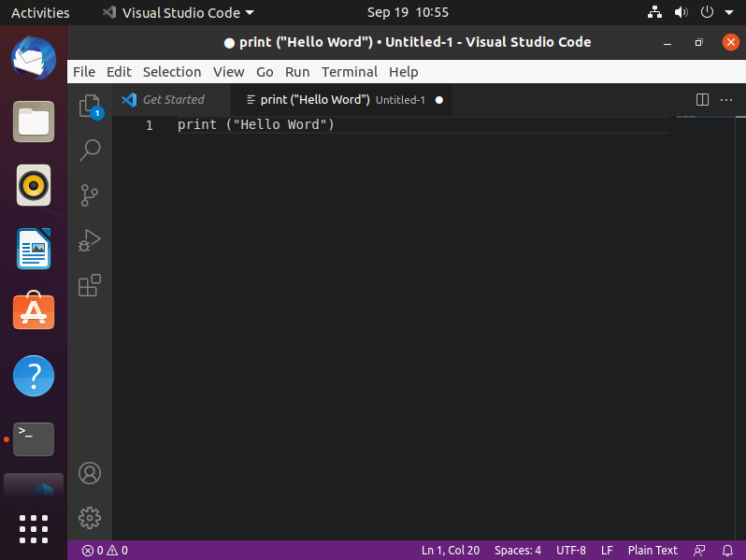
Task: Switch to the Get Started tab
Action: pos(172,100)
